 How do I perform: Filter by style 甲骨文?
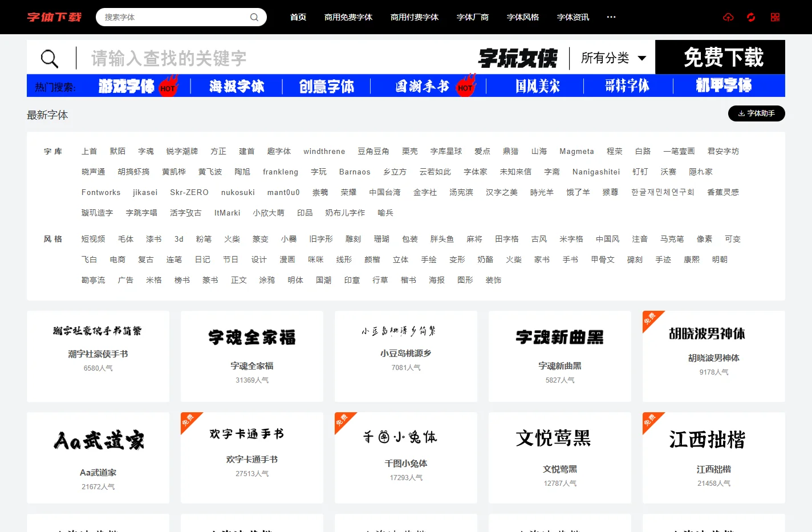coord(603,259)
